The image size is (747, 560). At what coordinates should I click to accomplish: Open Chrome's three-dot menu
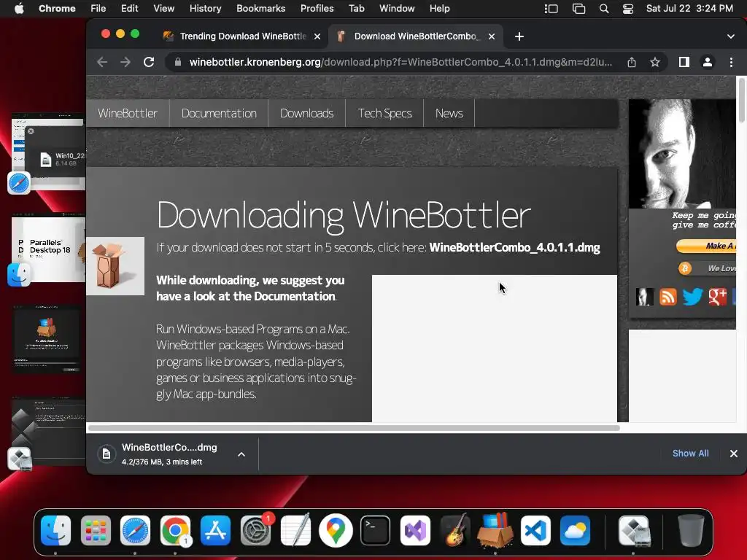click(731, 62)
